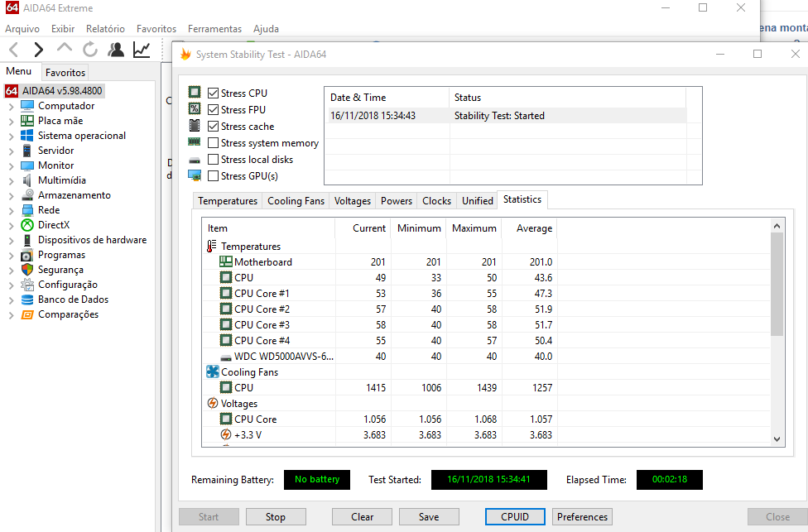This screenshot has height=532, width=808.
Task: Select the Rede network icon
Action: [x=27, y=210]
